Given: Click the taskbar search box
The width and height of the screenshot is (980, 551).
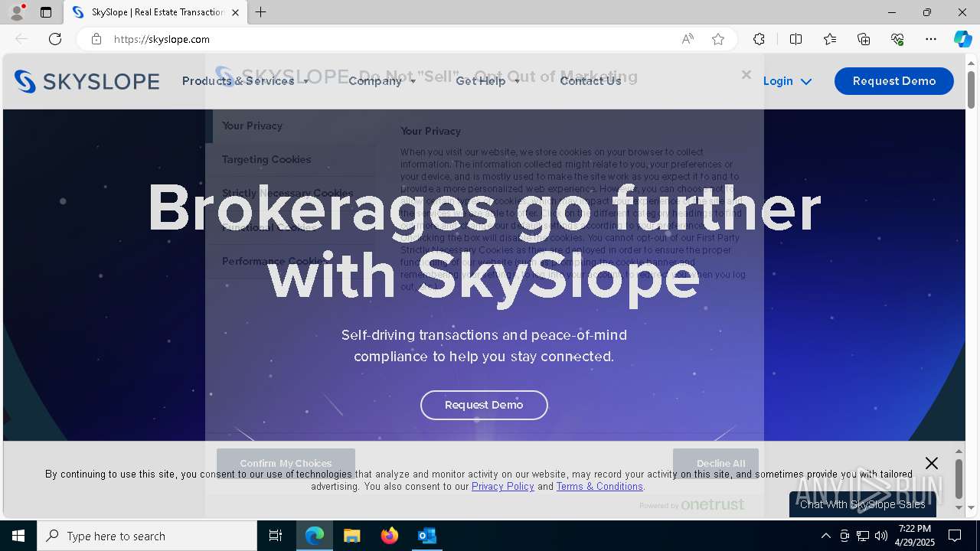Looking at the screenshot, I should (147, 536).
